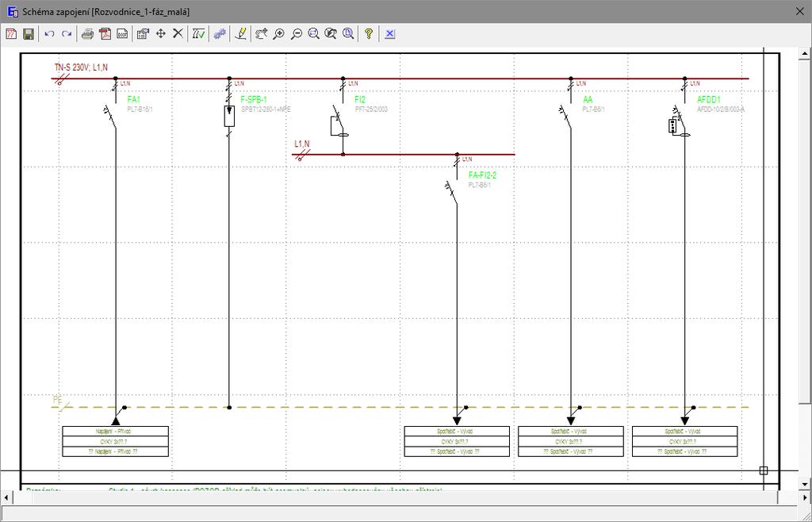
Task: Click the horizontal scrollbar left arrow
Action: coord(6,497)
